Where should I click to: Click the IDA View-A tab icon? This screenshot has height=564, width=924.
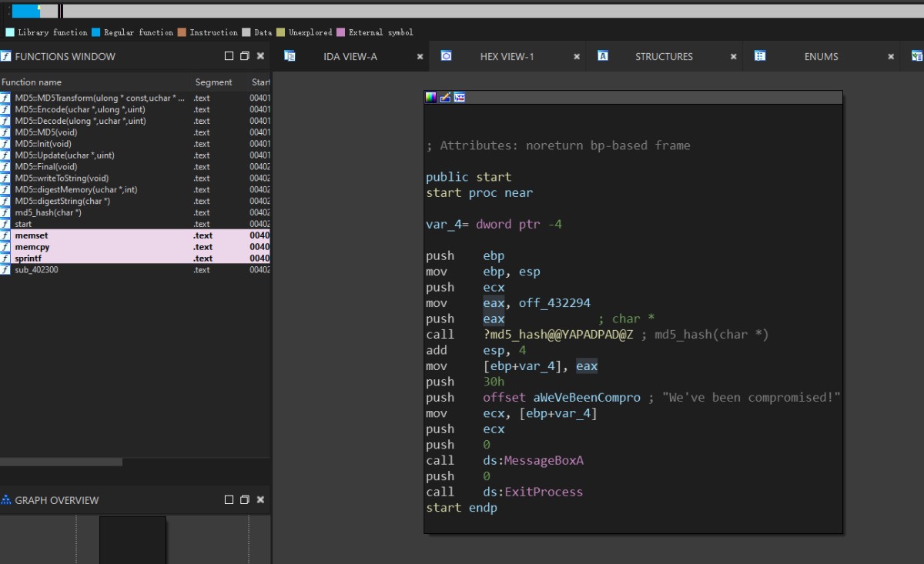(290, 56)
